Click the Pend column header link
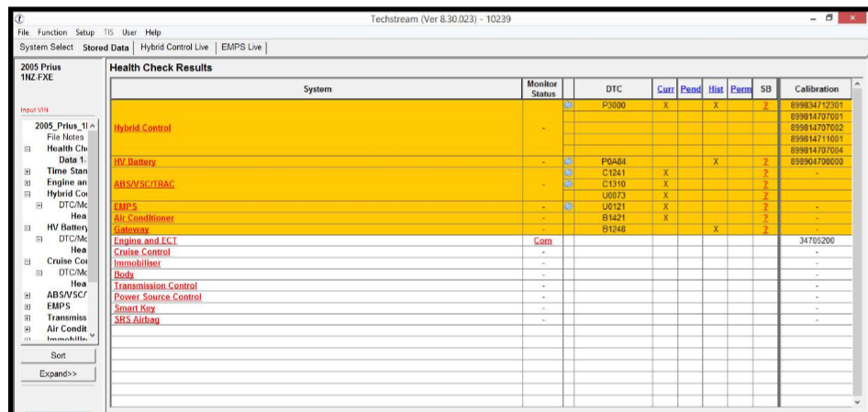This screenshot has height=412, width=868. pyautogui.click(x=690, y=89)
